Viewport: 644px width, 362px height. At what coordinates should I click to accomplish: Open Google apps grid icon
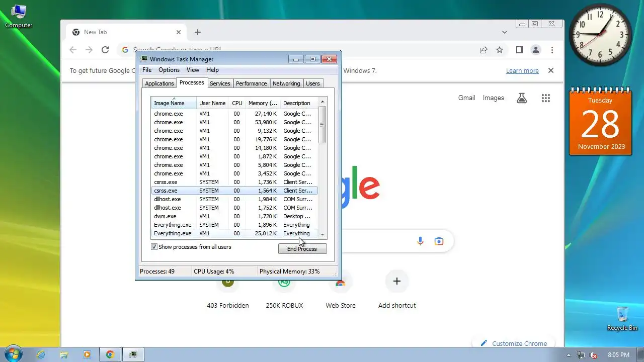[546, 98]
